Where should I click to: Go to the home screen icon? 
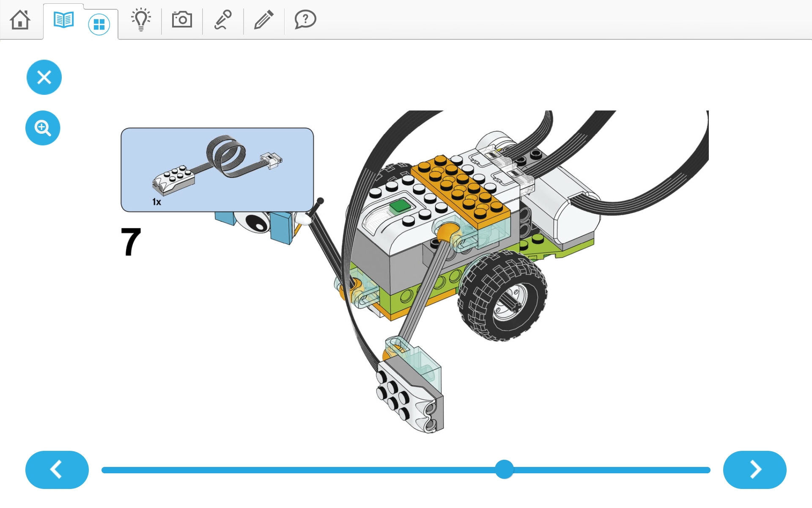point(20,19)
